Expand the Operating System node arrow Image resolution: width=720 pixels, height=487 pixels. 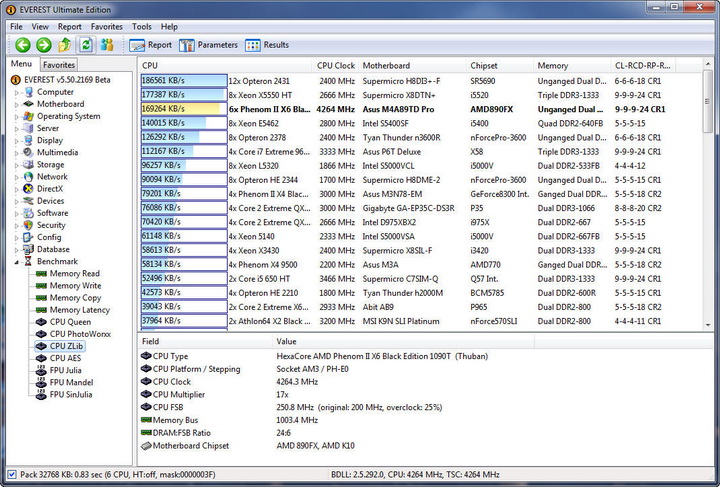pyautogui.click(x=17, y=117)
